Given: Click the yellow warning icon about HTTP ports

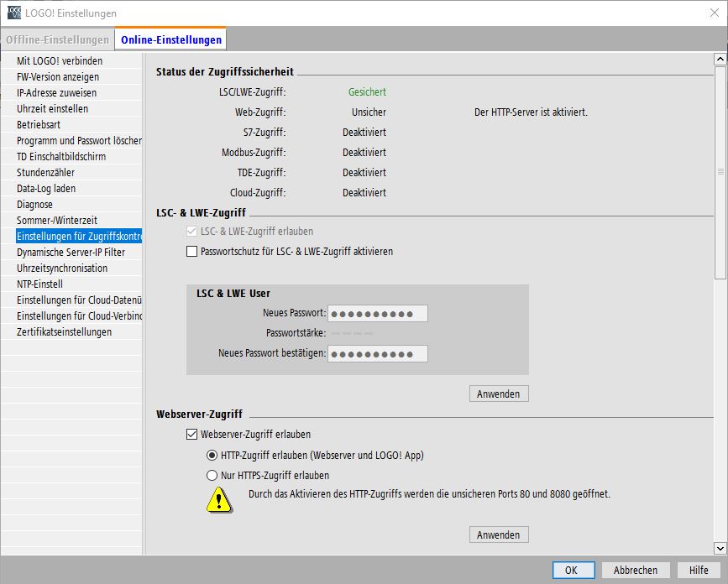Looking at the screenshot, I should click(x=220, y=500).
